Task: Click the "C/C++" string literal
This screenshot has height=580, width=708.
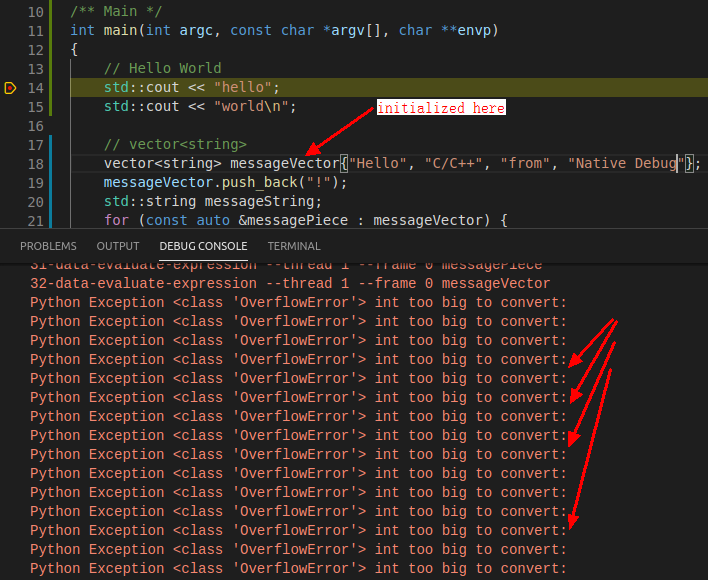Action: tap(453, 163)
